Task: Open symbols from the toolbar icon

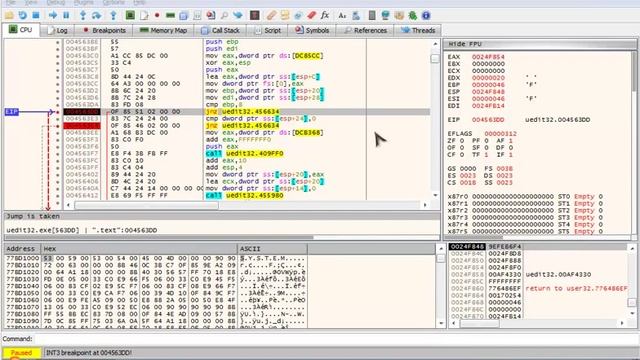Action: click(x=211, y=16)
